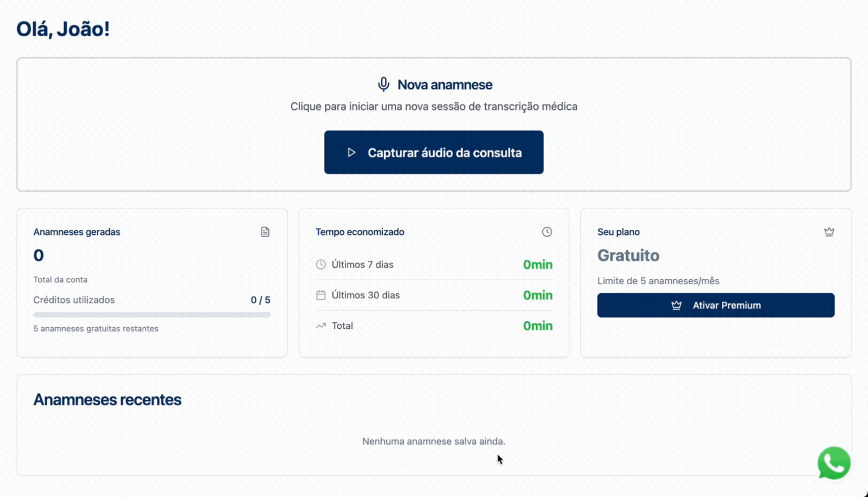This screenshot has height=497, width=868.
Task: Click the greeting Olá, João heading
Action: pos(62,28)
